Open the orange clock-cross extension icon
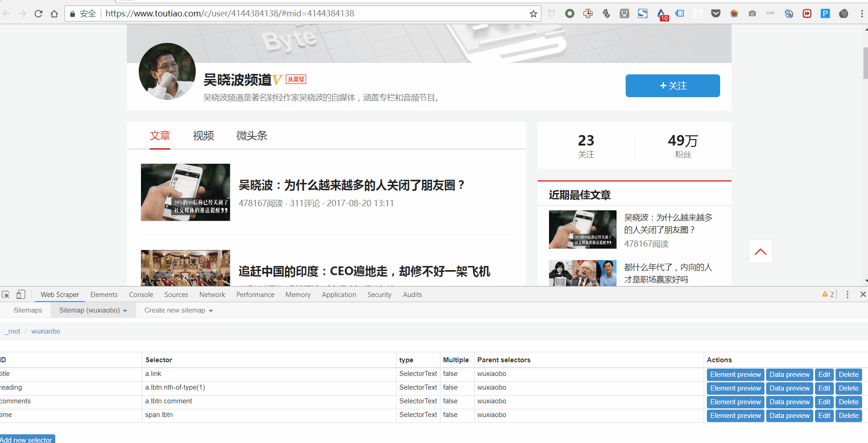 [588, 14]
